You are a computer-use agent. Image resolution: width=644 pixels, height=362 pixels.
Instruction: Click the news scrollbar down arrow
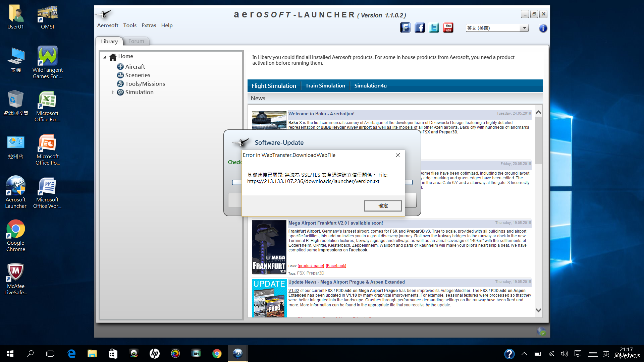pos(538,310)
